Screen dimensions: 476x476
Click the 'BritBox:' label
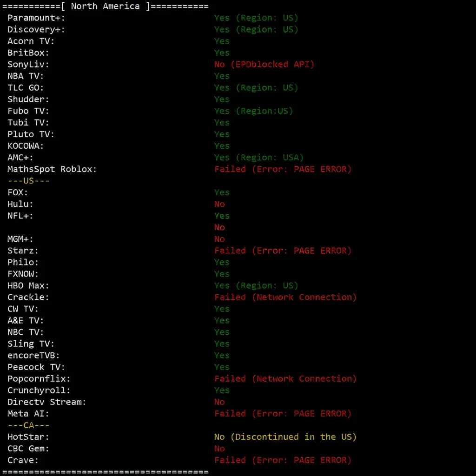click(x=28, y=53)
